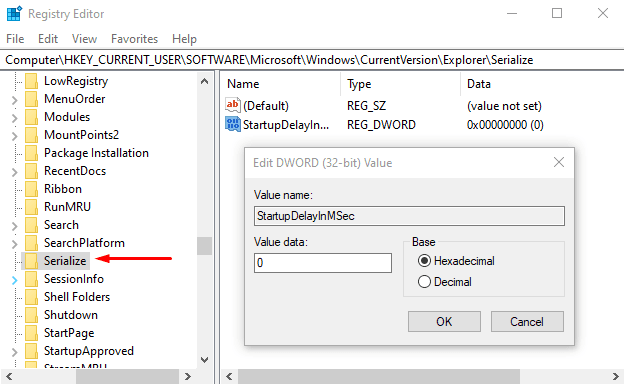Select the Hexadecimal base option
Viewport: 624px width, 384px height.
pyautogui.click(x=424, y=261)
